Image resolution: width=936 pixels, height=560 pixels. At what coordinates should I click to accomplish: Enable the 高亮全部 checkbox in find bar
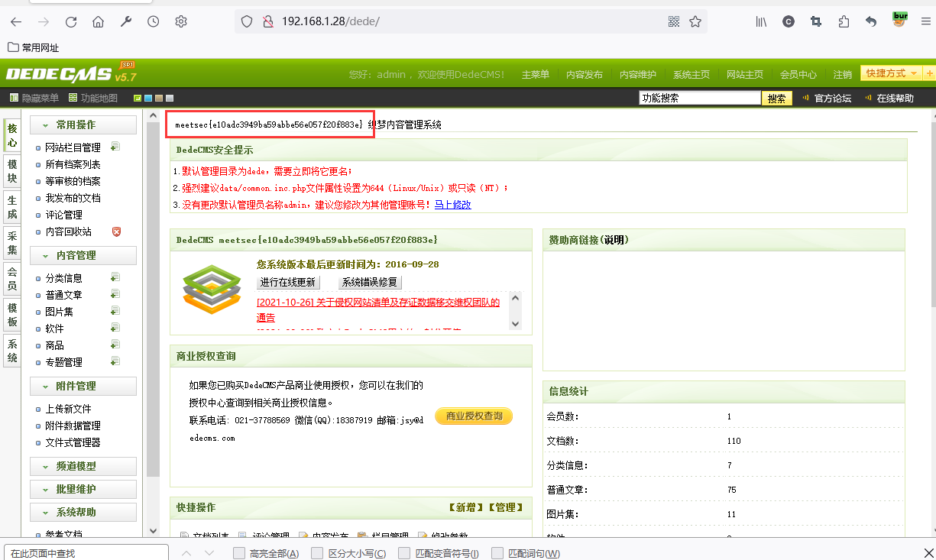click(239, 553)
